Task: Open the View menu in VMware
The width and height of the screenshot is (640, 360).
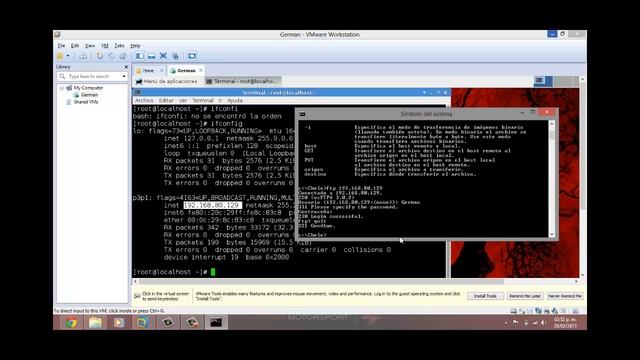Action: click(90, 46)
